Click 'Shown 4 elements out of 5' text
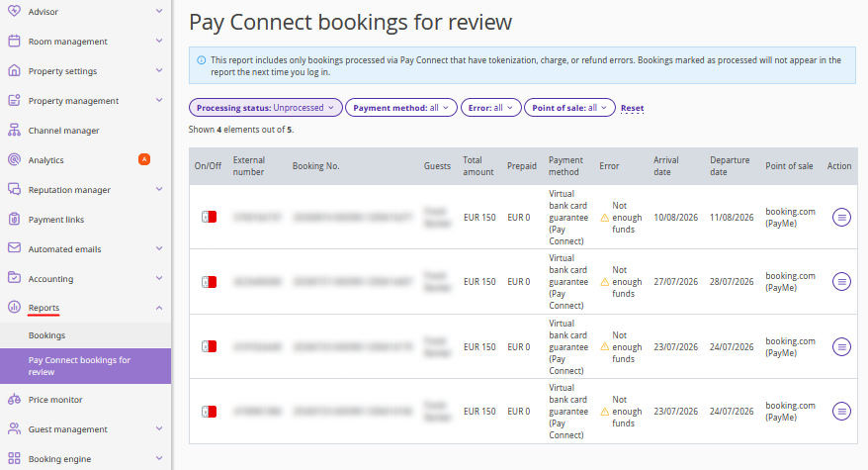The height and width of the screenshot is (470, 868). click(241, 130)
